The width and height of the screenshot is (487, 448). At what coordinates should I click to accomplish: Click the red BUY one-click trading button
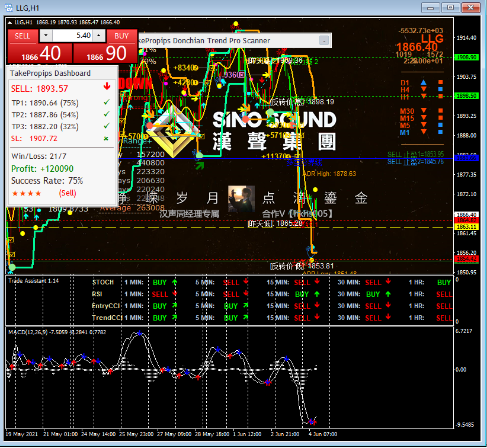121,36
